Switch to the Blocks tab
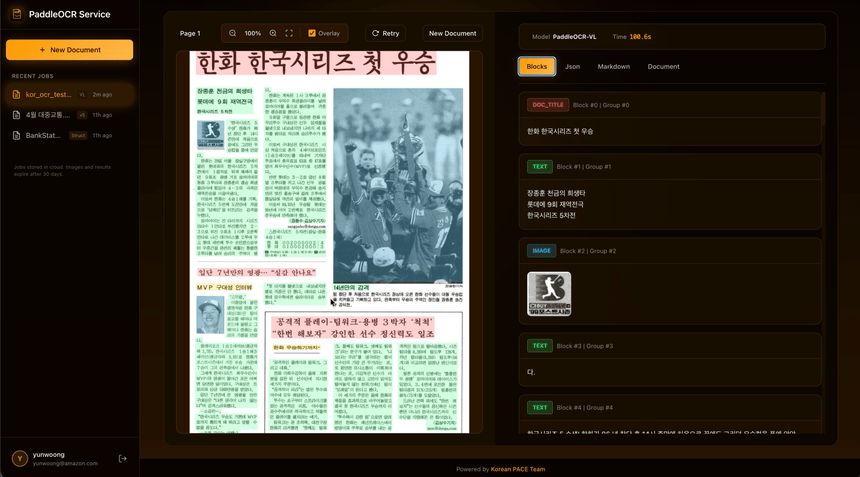The image size is (860, 477). tap(537, 66)
